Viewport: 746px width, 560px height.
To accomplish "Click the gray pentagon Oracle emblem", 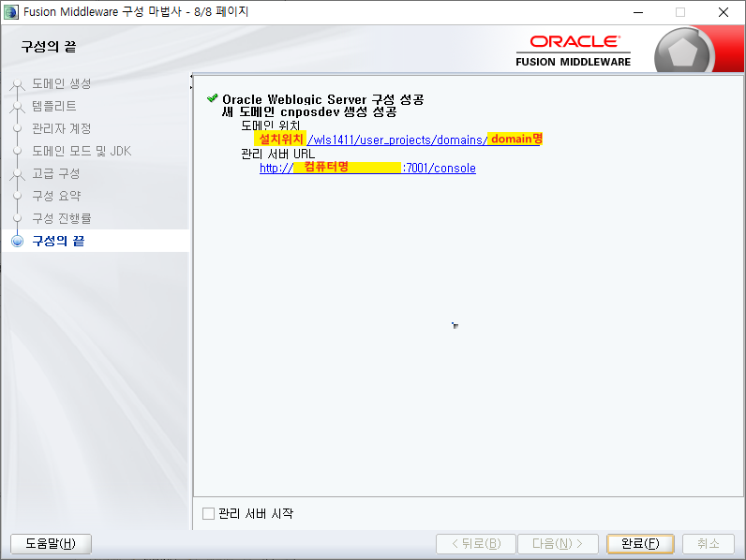I will tap(682, 52).
